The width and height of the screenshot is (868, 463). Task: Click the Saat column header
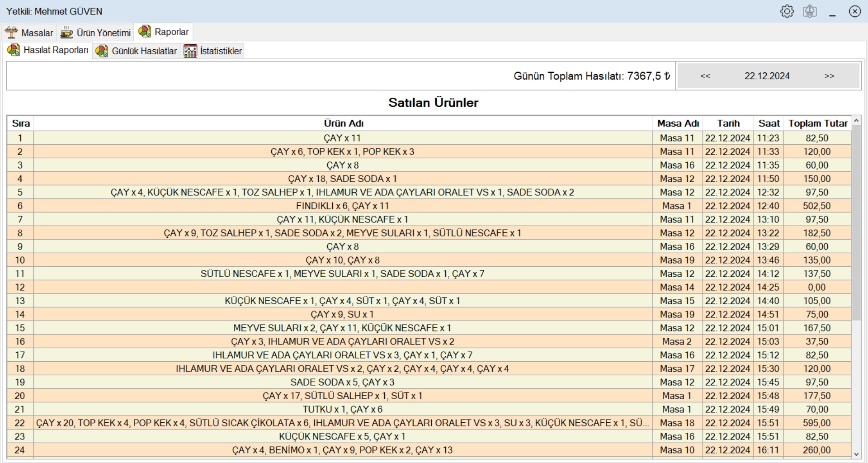pyautogui.click(x=769, y=123)
